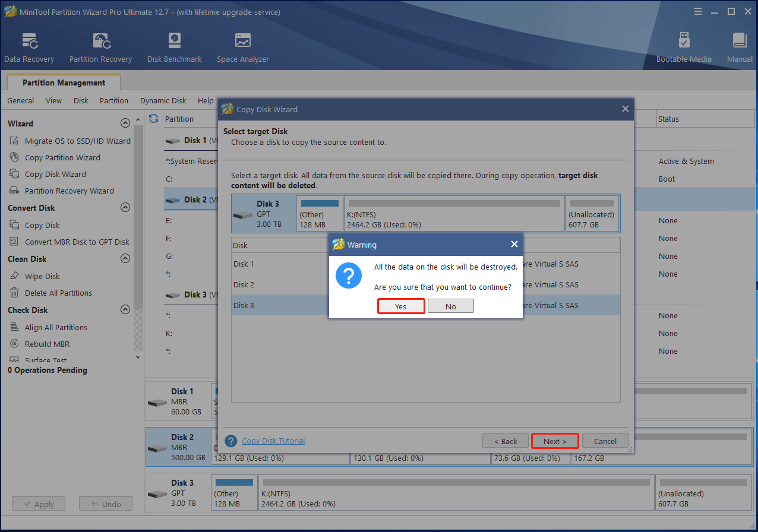Select the (Other) 128 MB partition in bottom map

(235, 494)
